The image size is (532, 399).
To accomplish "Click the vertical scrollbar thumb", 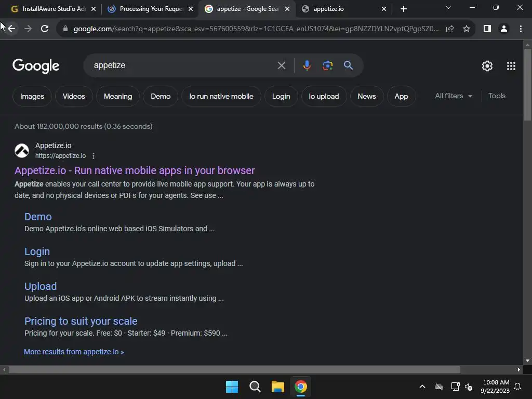I will (x=527, y=85).
